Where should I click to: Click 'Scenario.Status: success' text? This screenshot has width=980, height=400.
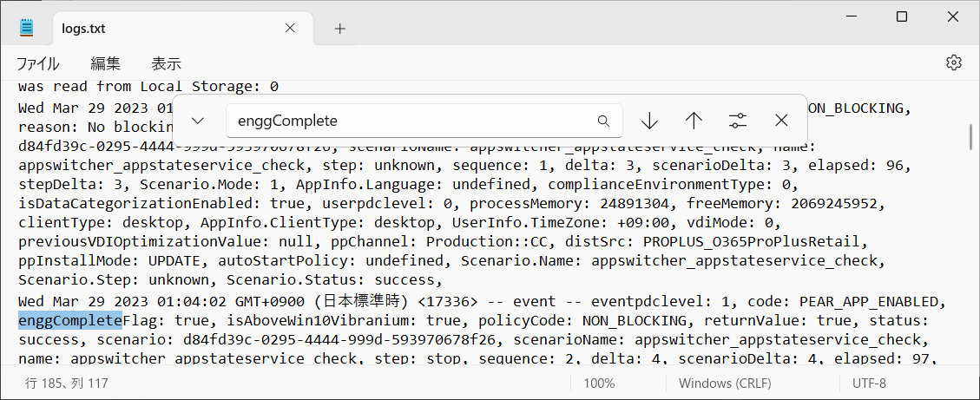[x=331, y=279]
